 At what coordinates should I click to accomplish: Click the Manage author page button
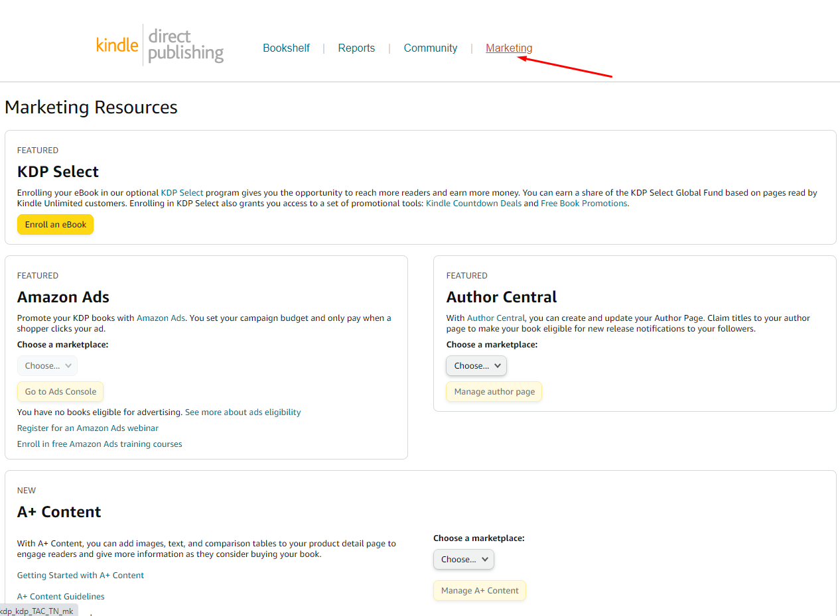(x=494, y=392)
